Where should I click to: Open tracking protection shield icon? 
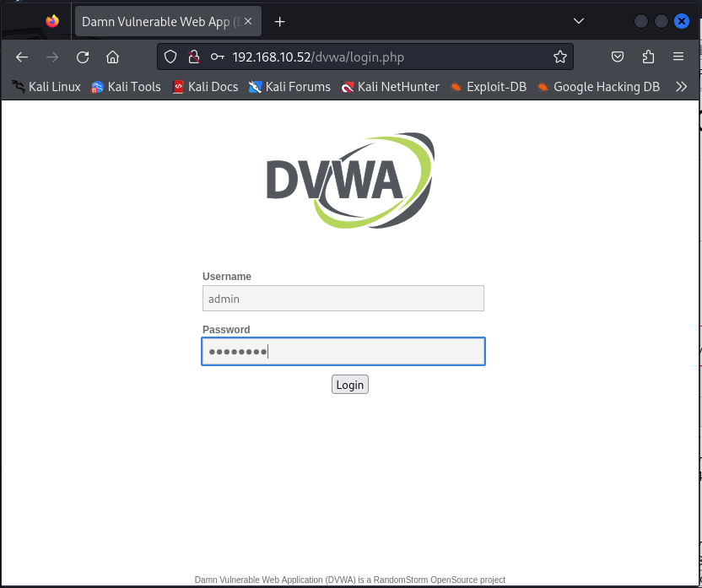tap(170, 57)
